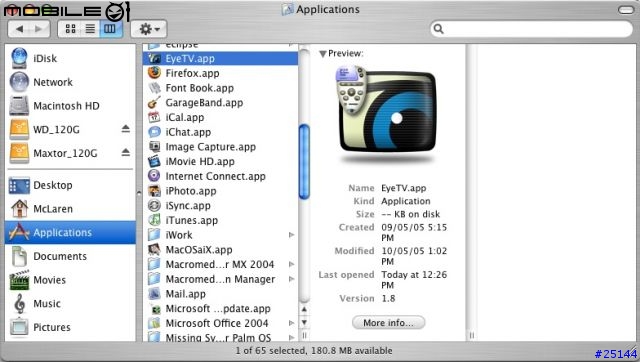Click the scrollbar down arrow

[x=304, y=322]
